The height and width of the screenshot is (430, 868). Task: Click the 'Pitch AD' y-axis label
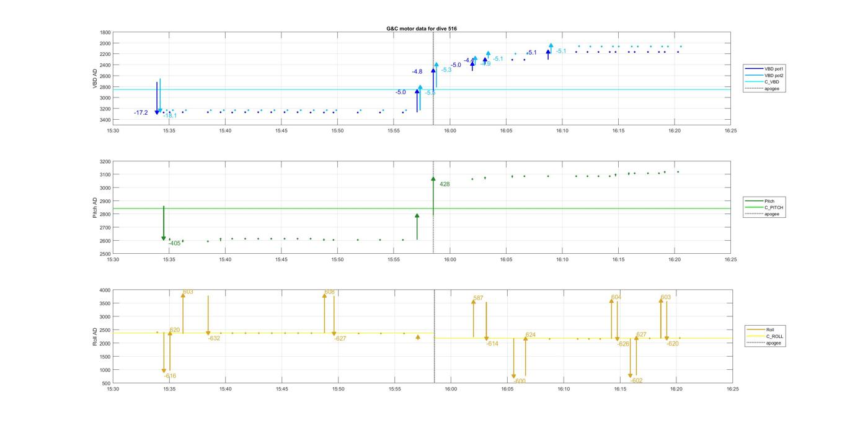95,207
